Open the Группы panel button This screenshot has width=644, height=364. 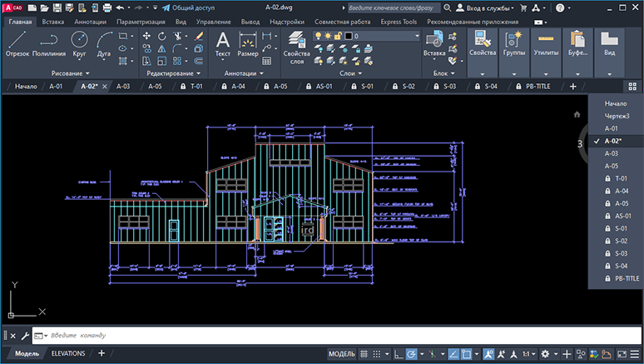click(514, 52)
